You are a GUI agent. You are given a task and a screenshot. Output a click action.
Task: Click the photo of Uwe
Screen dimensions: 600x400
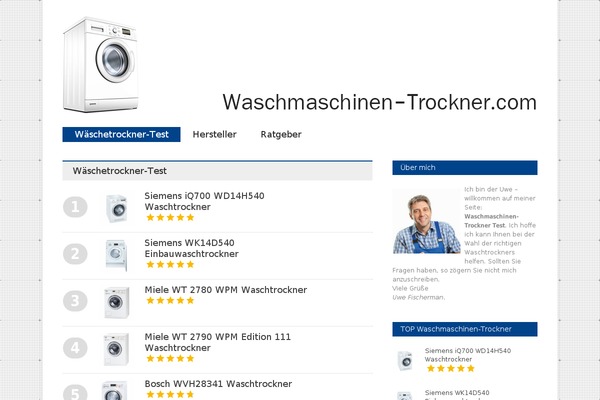click(x=426, y=221)
